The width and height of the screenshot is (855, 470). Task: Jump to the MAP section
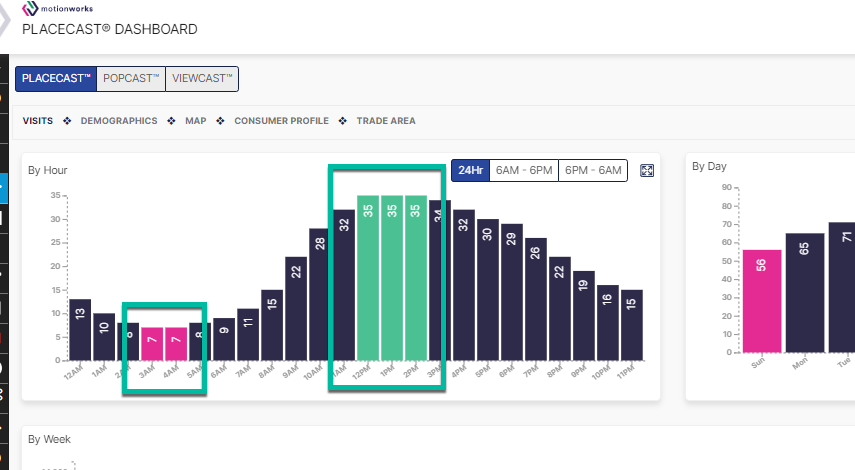pyautogui.click(x=196, y=120)
